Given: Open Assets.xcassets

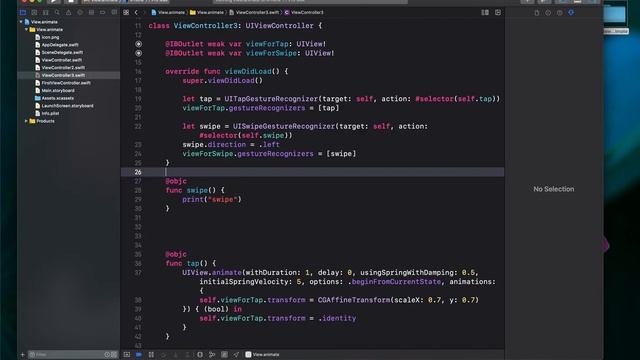Looking at the screenshot, I should pos(54,98).
